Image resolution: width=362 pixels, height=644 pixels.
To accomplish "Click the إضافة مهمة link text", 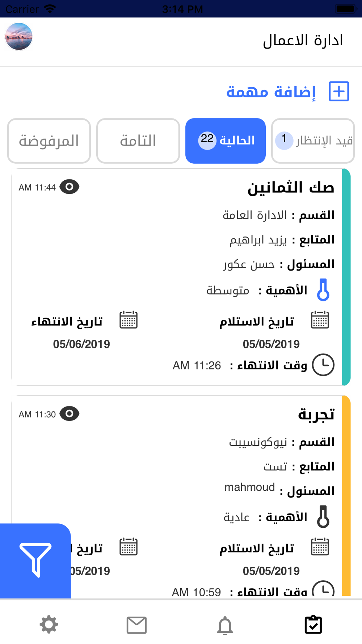I will pos(271,92).
